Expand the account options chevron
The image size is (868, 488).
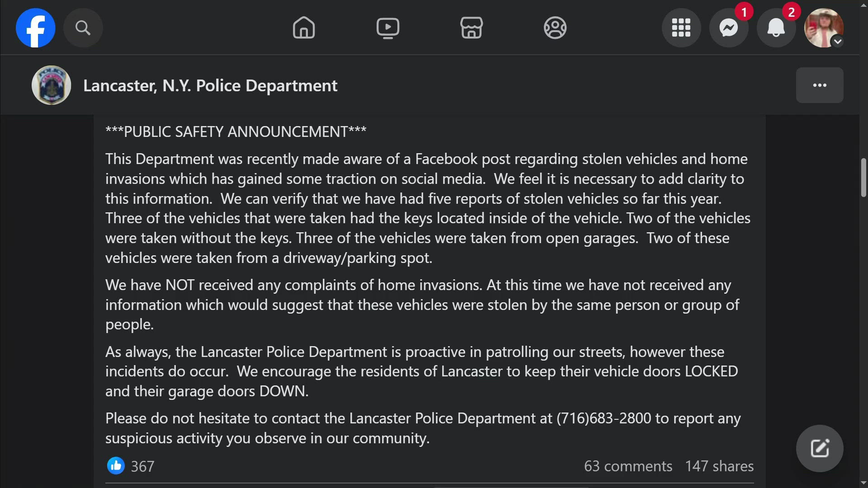point(838,42)
